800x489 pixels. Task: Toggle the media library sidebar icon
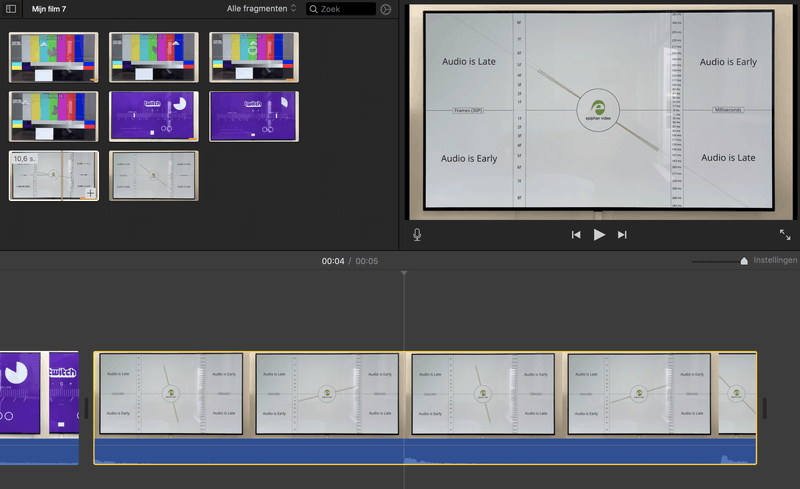tap(11, 8)
